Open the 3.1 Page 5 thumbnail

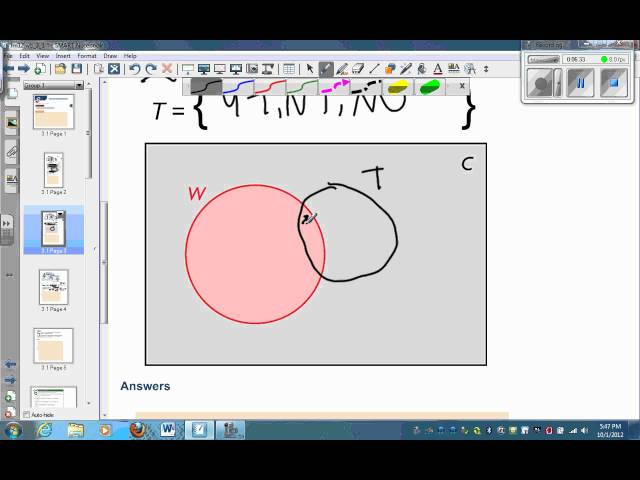pos(53,346)
